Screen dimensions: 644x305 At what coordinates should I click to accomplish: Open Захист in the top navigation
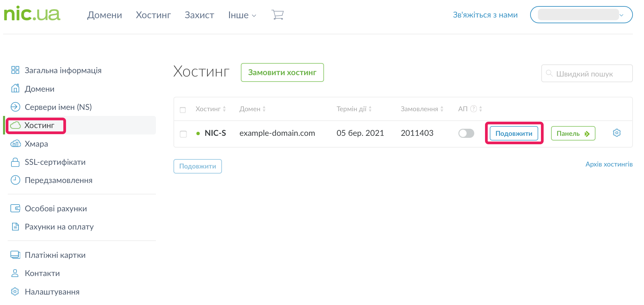[x=199, y=15]
